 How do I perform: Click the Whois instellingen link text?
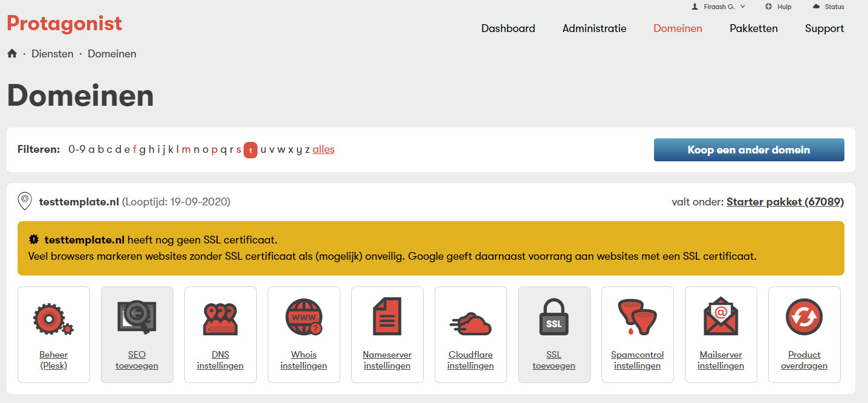pyautogui.click(x=303, y=360)
